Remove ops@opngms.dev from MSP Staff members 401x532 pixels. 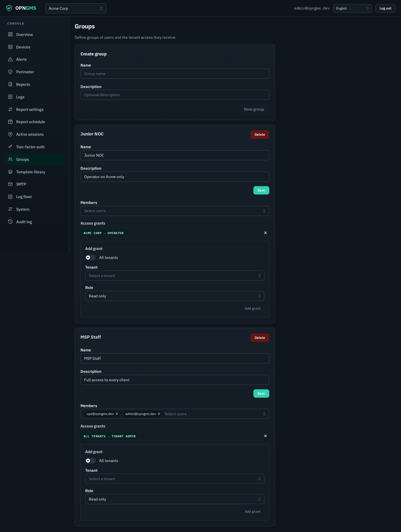pyautogui.click(x=117, y=414)
